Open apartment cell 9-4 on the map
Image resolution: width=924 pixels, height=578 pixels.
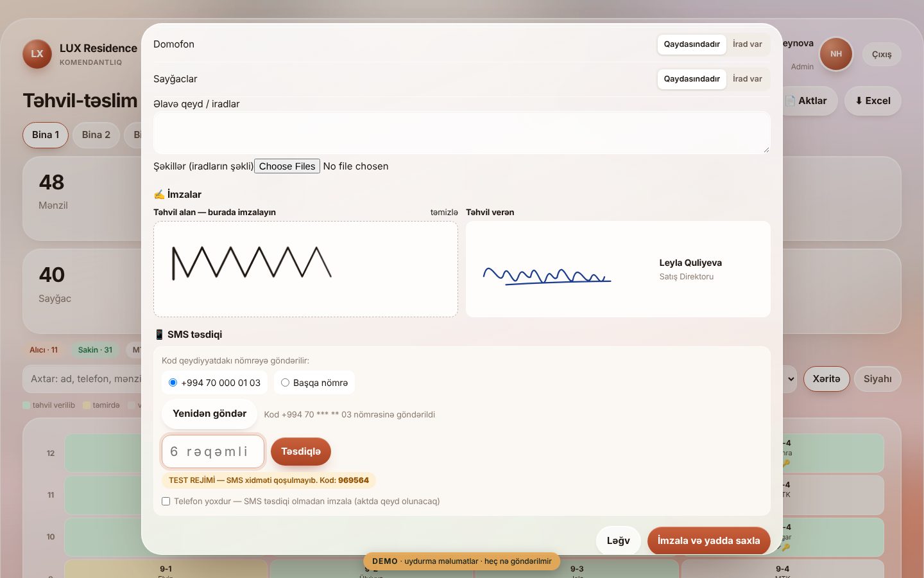pos(783,569)
